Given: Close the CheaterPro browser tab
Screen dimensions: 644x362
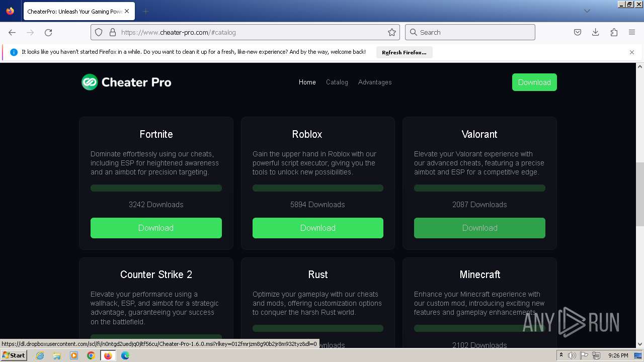Looking at the screenshot, I should click(x=127, y=11).
